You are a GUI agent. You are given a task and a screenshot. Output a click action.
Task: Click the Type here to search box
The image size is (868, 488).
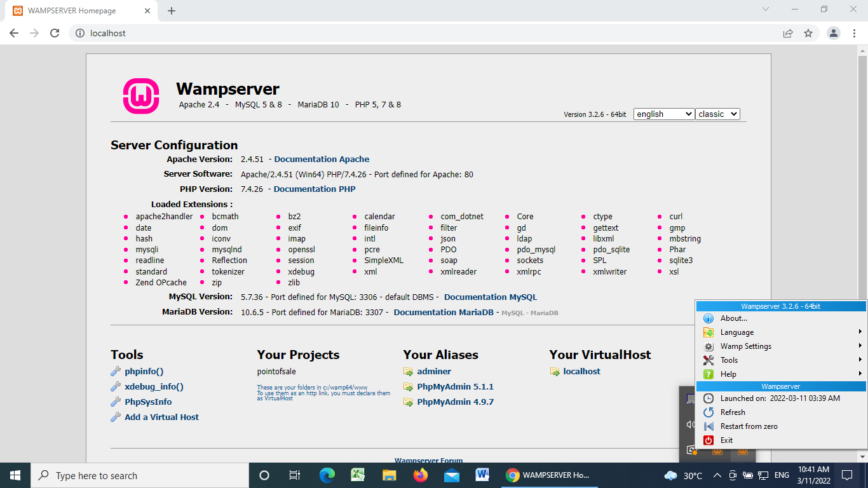tap(140, 475)
